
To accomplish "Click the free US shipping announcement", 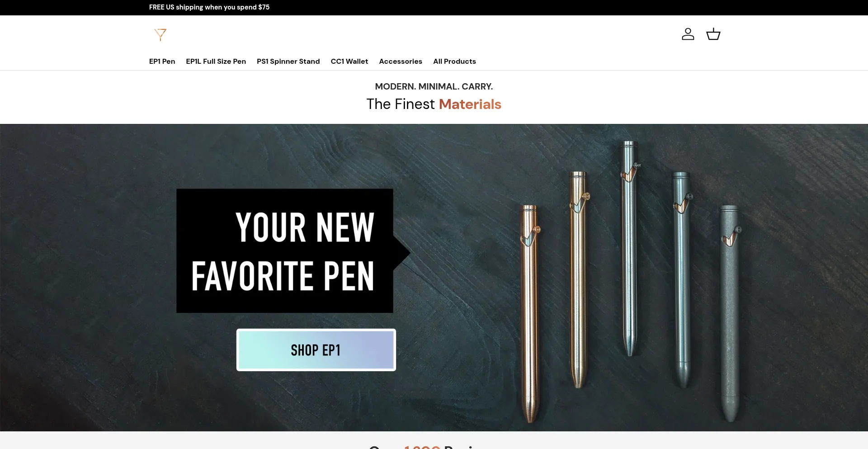I will pos(209,7).
